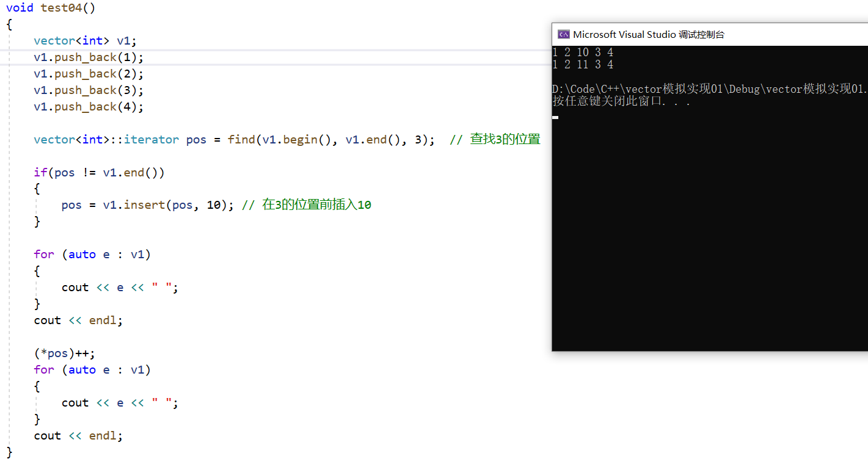Click the 'v1.push_back(1);' line
Screen dimensions: 868x467
pyautogui.click(x=89, y=57)
